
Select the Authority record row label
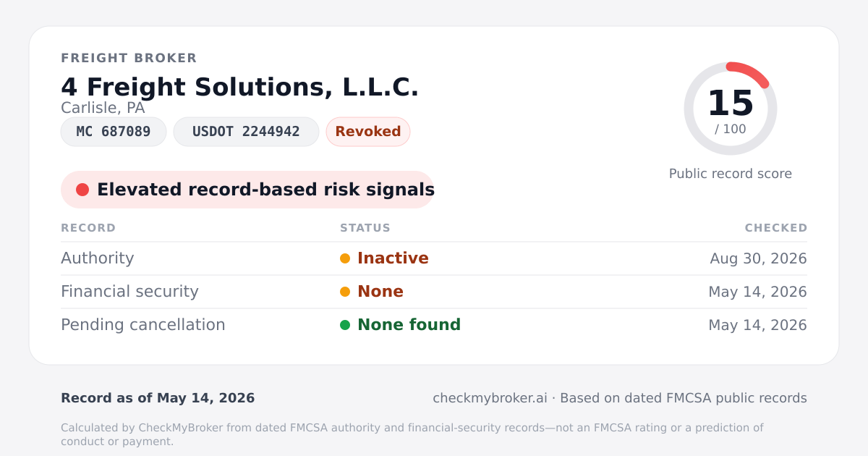(x=98, y=258)
